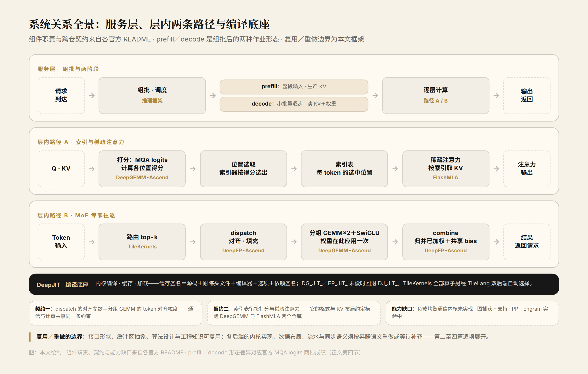Click the 结果返回请求 dashed box

527,242
